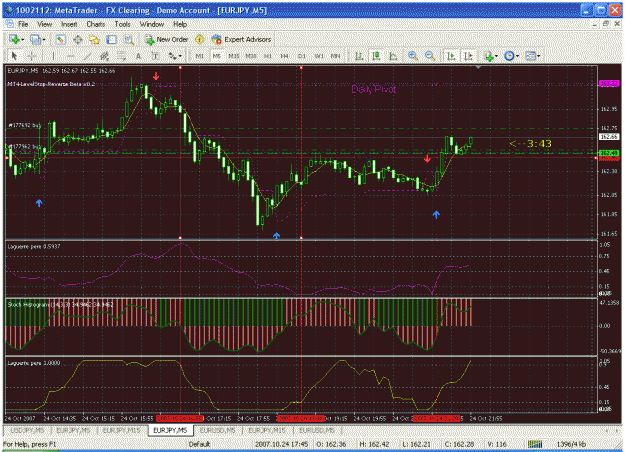Select the diagonal Trendline tool

(x=87, y=56)
